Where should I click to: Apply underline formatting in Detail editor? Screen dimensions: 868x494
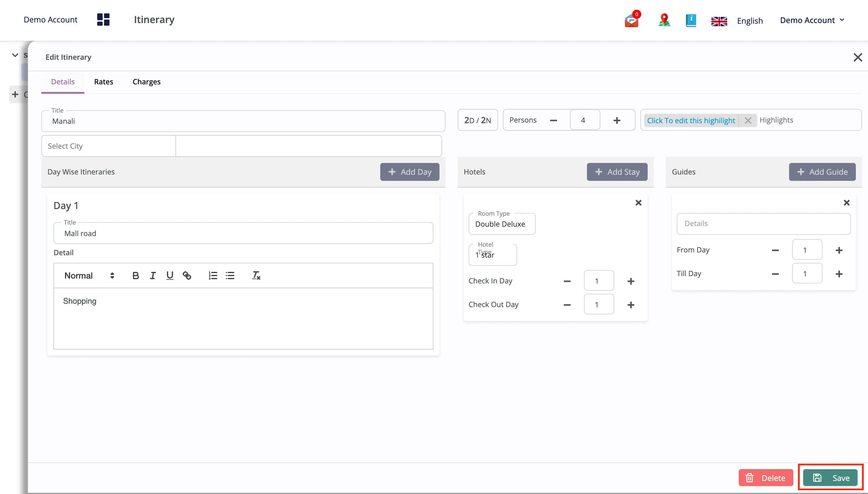pyautogui.click(x=170, y=276)
